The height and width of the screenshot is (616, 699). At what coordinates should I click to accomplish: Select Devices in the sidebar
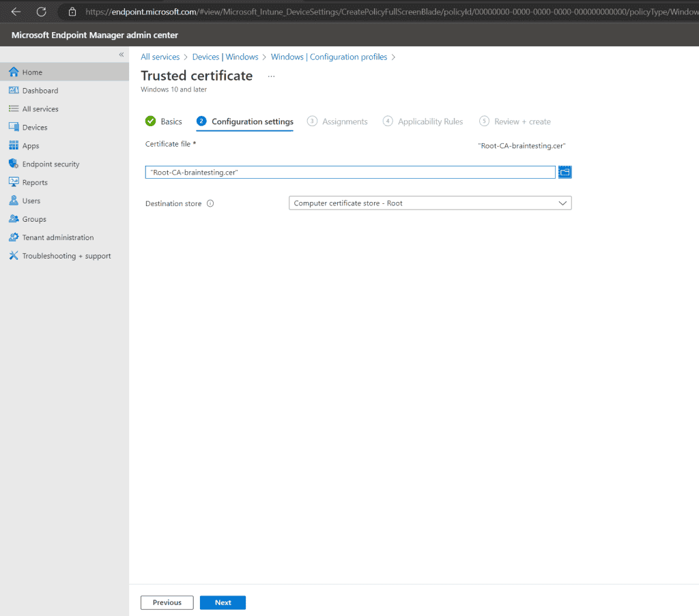pos(35,127)
